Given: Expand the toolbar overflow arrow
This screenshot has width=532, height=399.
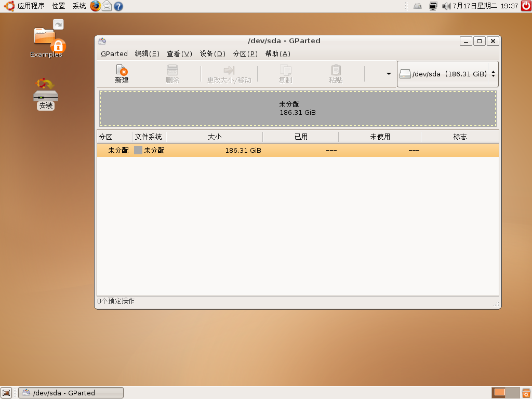Looking at the screenshot, I should tap(389, 74).
